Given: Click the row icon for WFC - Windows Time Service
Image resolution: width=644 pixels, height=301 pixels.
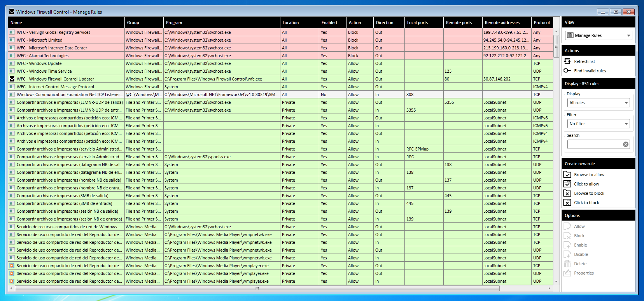Looking at the screenshot, I should [12, 71].
